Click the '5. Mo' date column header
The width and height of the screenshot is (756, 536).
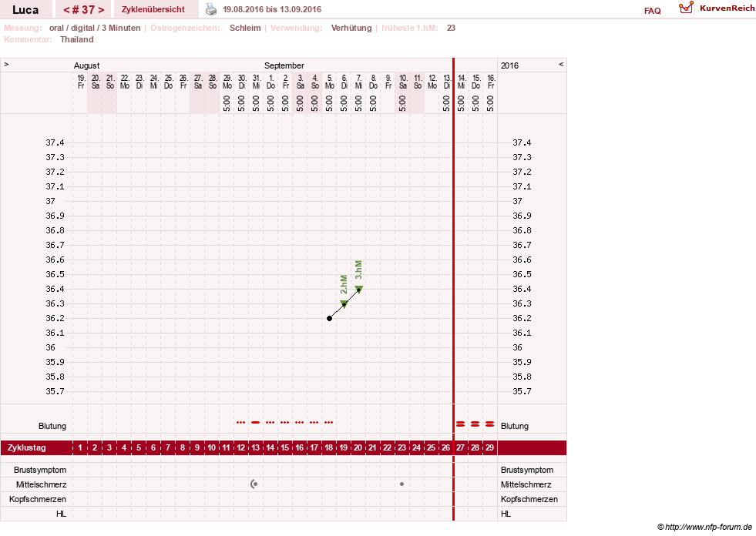point(329,82)
